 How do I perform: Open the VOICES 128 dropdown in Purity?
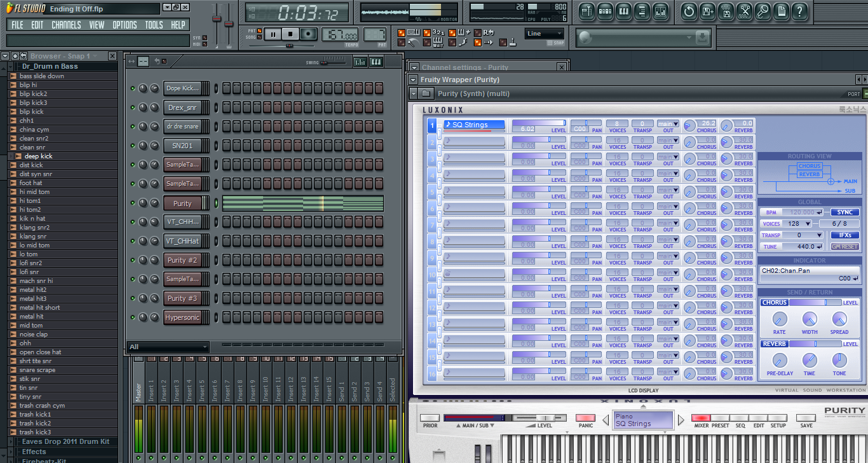click(797, 224)
